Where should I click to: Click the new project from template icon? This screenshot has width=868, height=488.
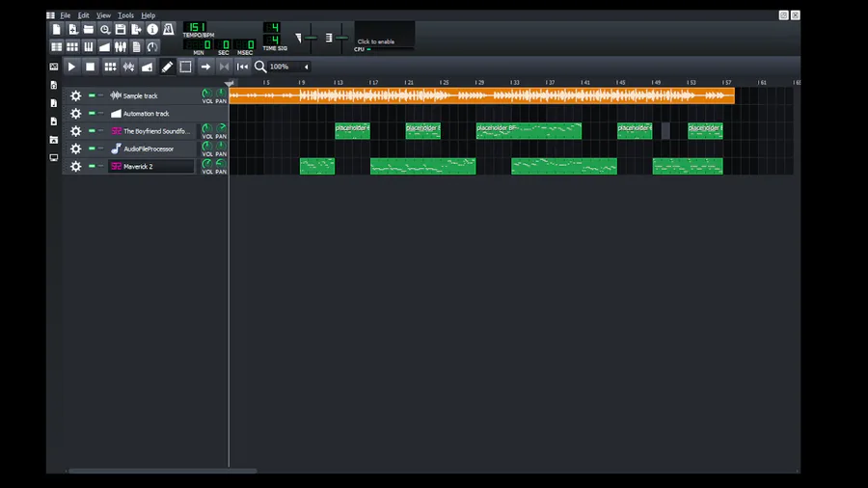[x=72, y=29]
